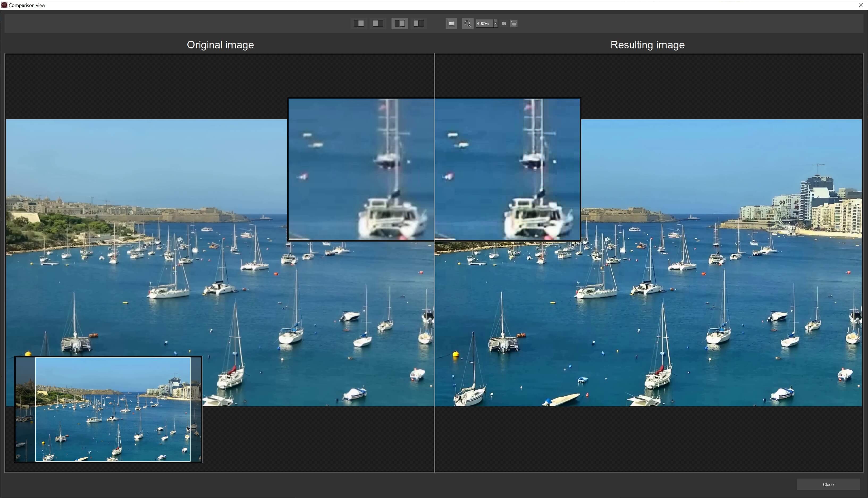Open the zoom percentage dropdown arrow

point(495,24)
